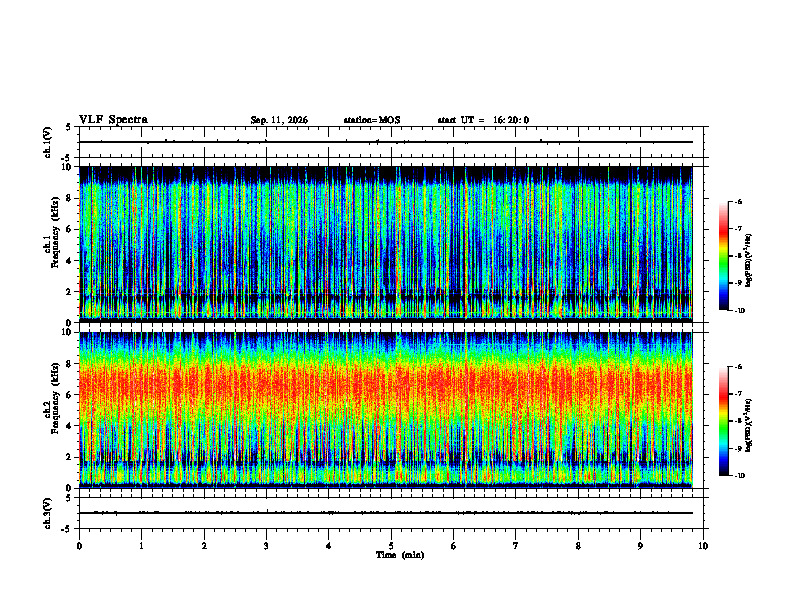Image resolution: width=792 pixels, height=612 pixels.
Task: Click the station=MOS header label
Action: coord(372,120)
